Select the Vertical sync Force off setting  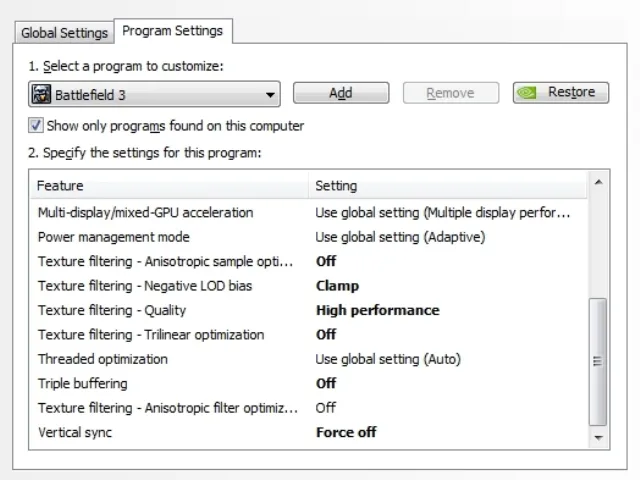(346, 432)
